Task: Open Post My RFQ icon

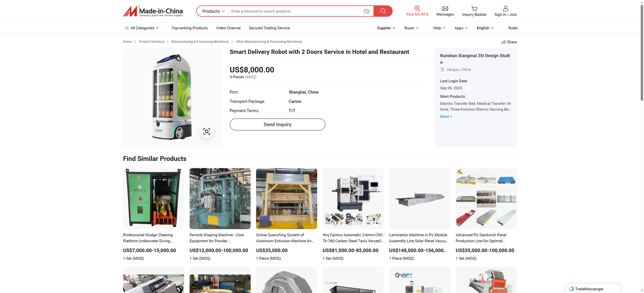Action: (417, 8)
